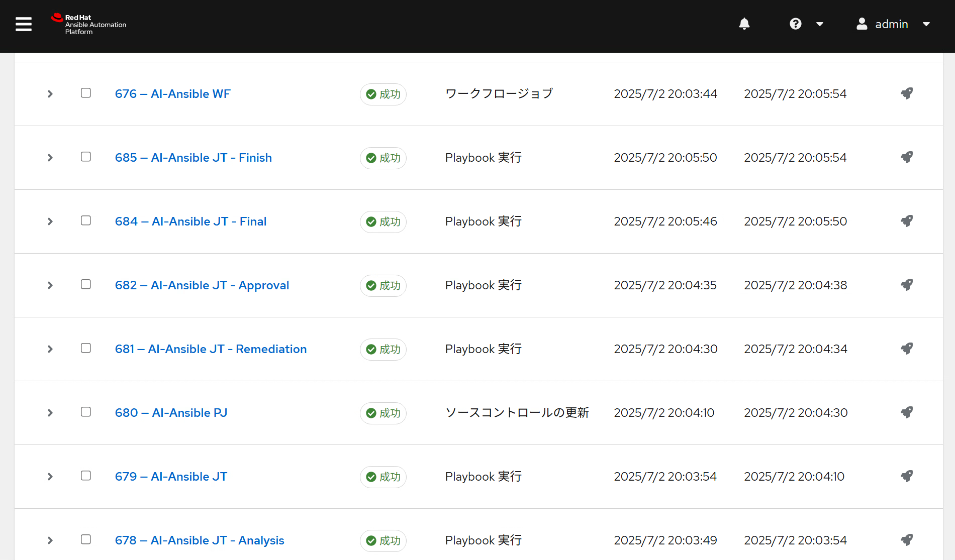Expand row details for job 685

click(50, 158)
